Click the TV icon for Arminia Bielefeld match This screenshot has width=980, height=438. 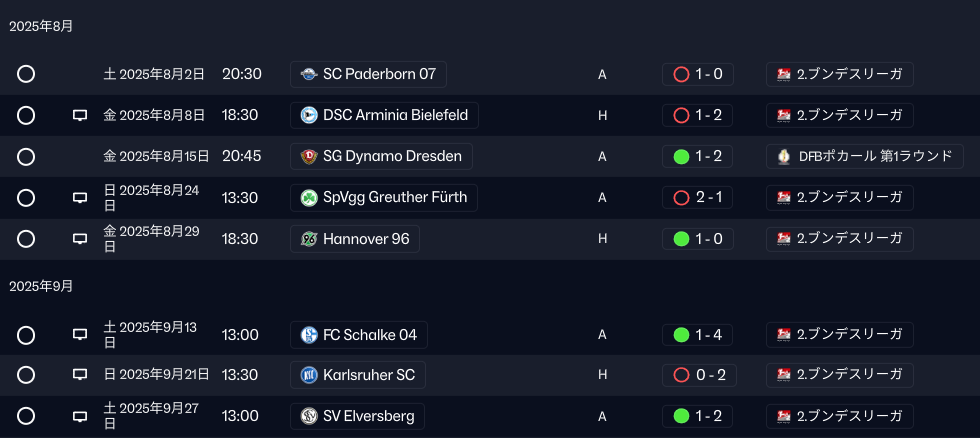pos(80,115)
